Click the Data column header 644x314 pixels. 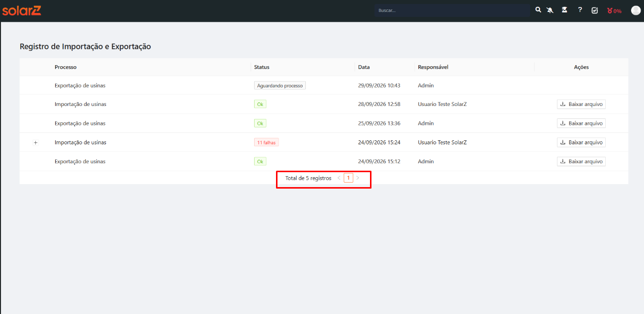point(364,67)
